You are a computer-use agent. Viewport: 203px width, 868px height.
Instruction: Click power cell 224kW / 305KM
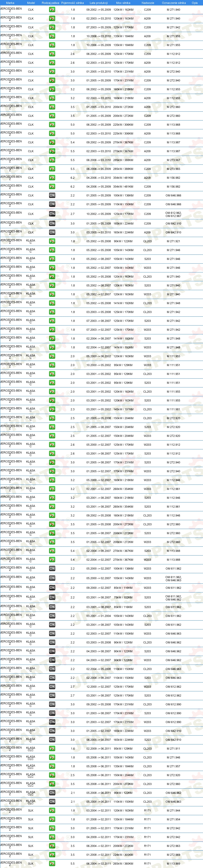(123, 855)
